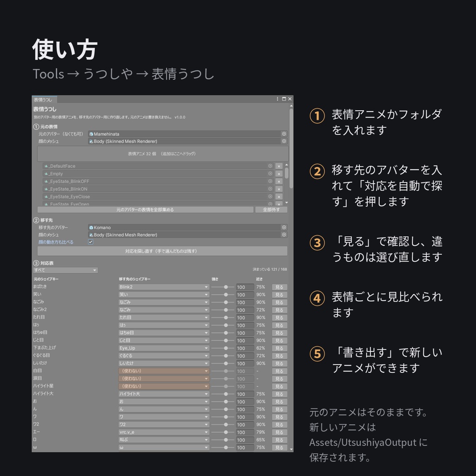
Task: Click 見る button in the まばたき row
Action: tap(279, 287)
